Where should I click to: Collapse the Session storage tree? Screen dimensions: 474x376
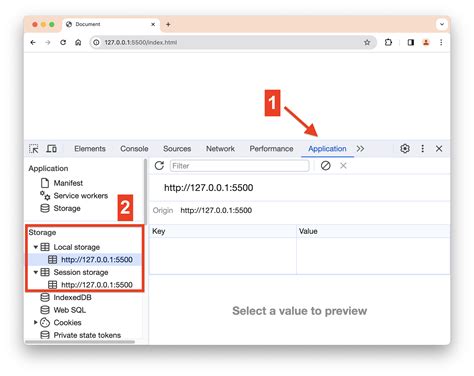(35, 272)
